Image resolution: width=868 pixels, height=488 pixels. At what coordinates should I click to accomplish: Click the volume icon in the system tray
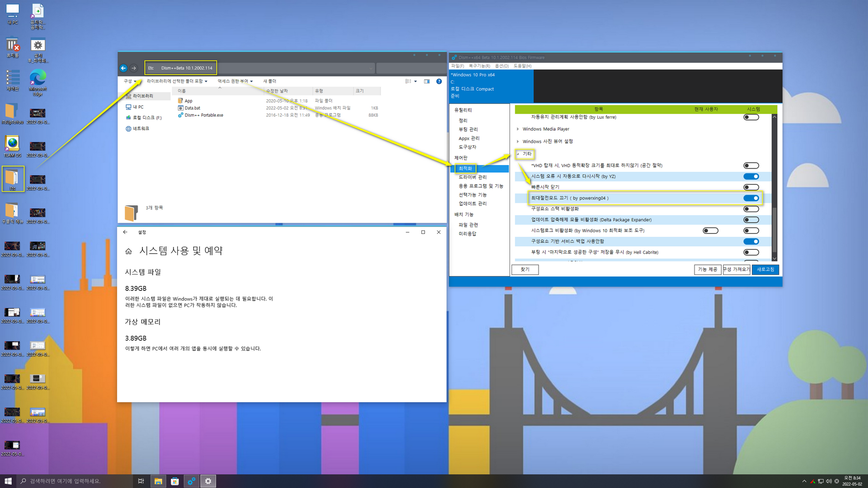[x=829, y=481]
